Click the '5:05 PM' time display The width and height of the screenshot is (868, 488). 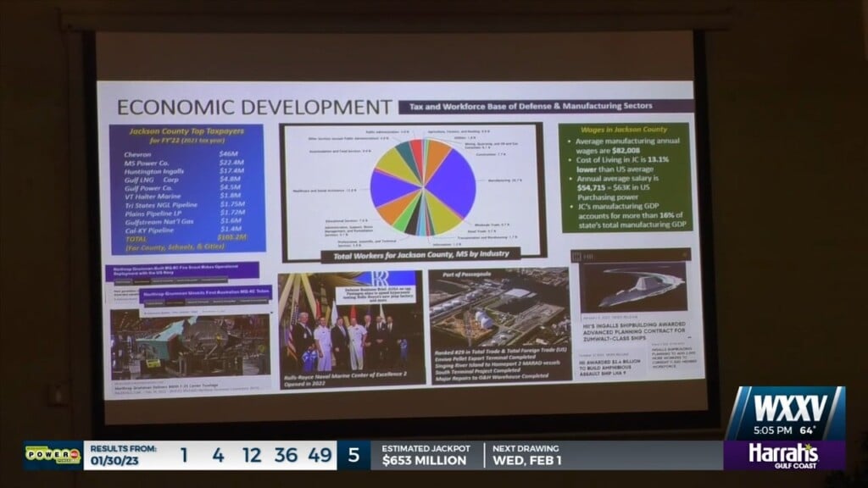pos(773,430)
